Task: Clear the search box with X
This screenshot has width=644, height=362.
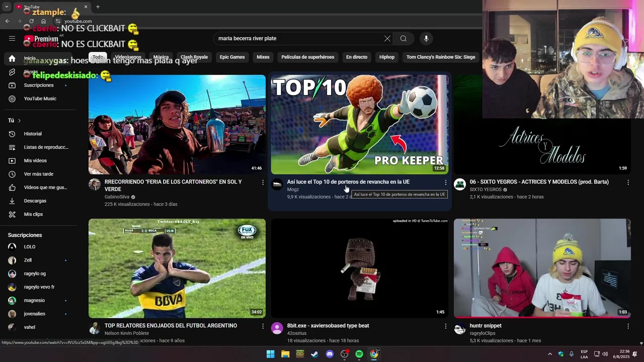Action: click(387, 38)
